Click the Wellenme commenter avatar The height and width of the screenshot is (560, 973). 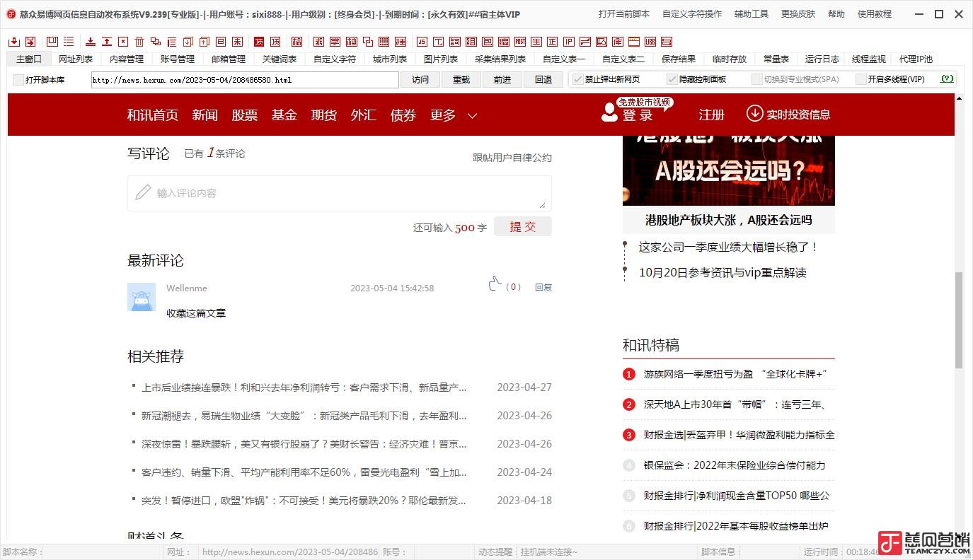(x=142, y=297)
